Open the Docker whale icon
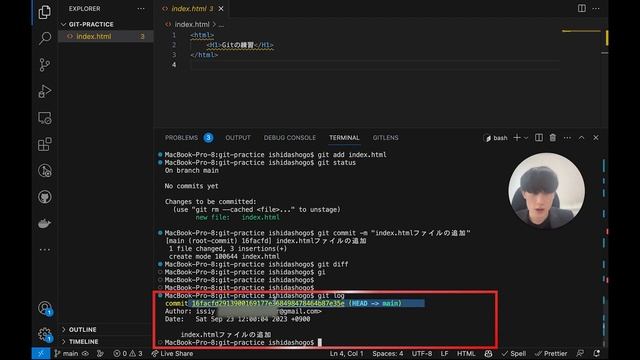640x360 pixels. point(44,223)
